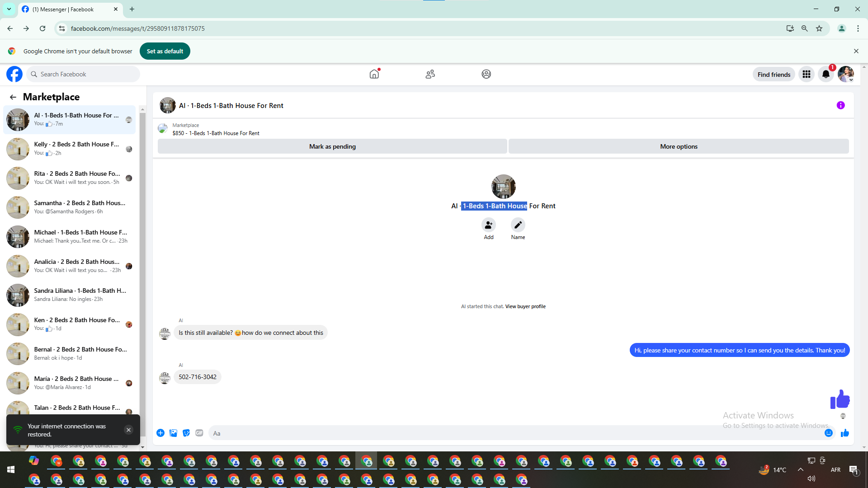Open Sandra Liliana conversation
The width and height of the screenshot is (868, 488).
click(69, 295)
